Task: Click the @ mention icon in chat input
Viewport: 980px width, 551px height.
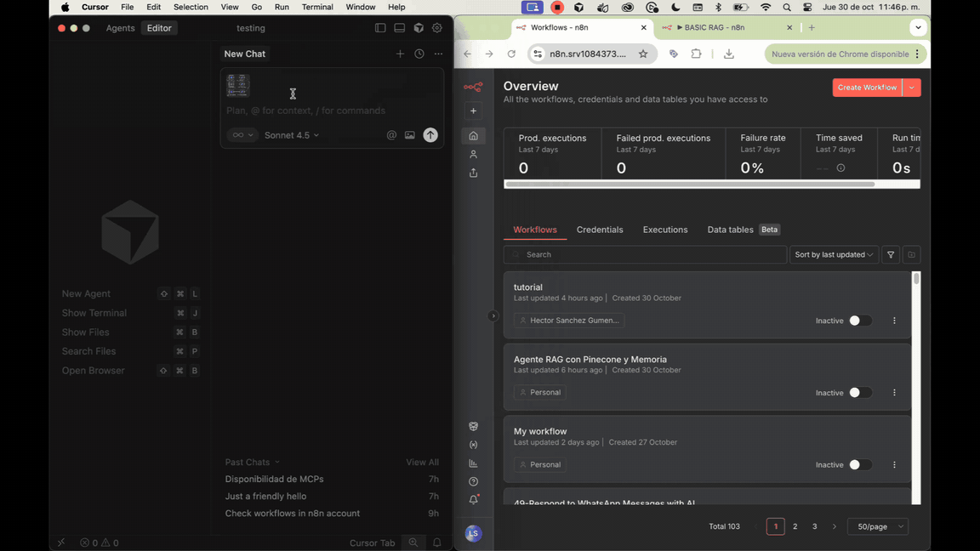Action: coord(391,134)
